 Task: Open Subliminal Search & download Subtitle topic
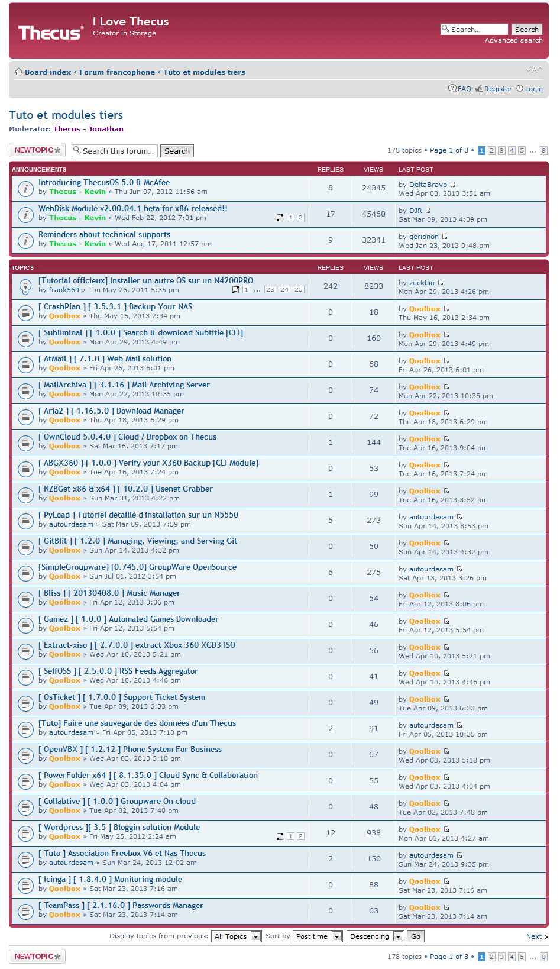click(141, 333)
